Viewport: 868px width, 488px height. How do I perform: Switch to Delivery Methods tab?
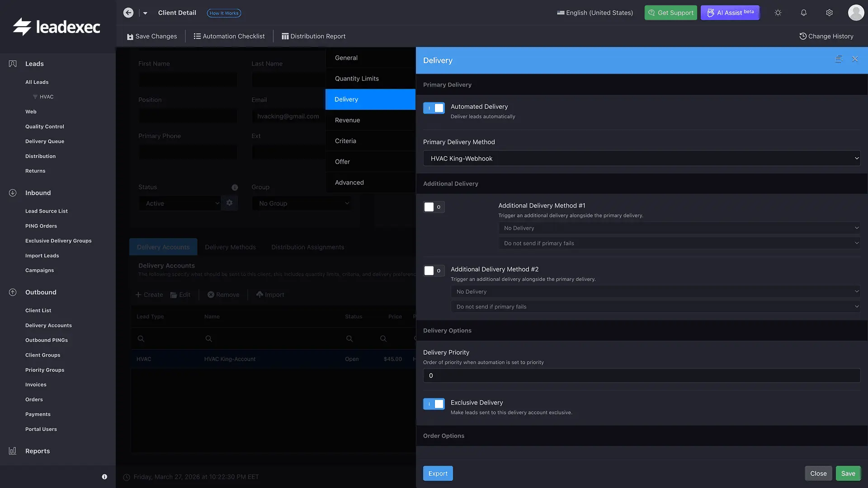[230, 247]
